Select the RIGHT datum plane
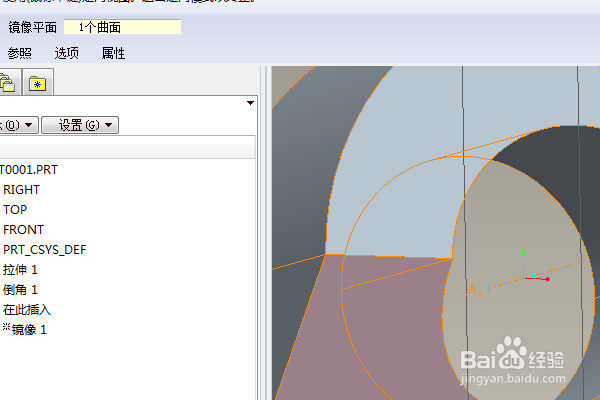Viewport: 600px width, 400px height. point(21,189)
